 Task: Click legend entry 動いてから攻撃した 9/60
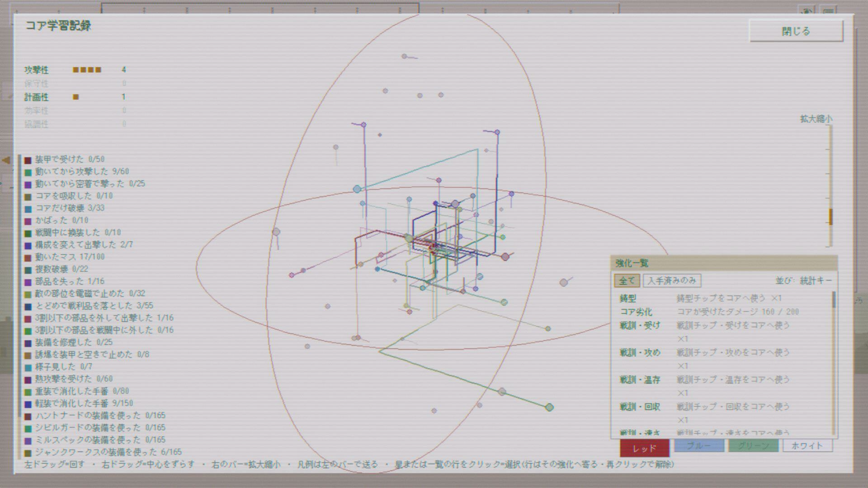pos(77,172)
